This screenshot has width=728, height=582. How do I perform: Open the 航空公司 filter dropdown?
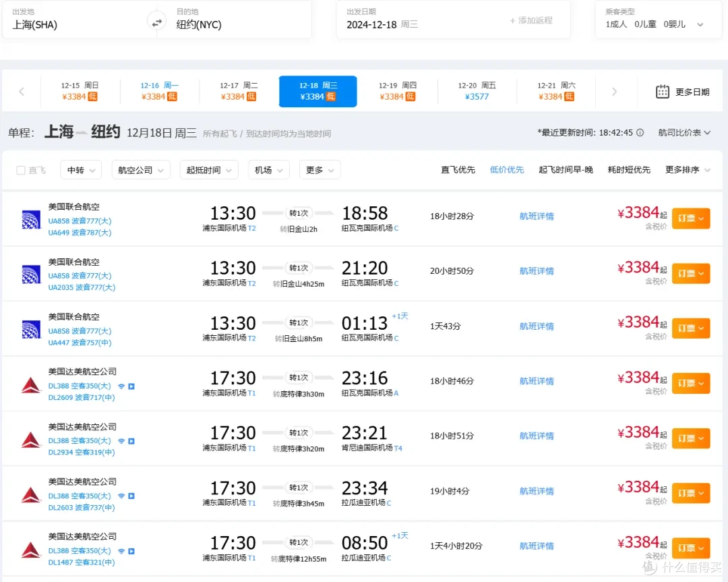pyautogui.click(x=140, y=170)
